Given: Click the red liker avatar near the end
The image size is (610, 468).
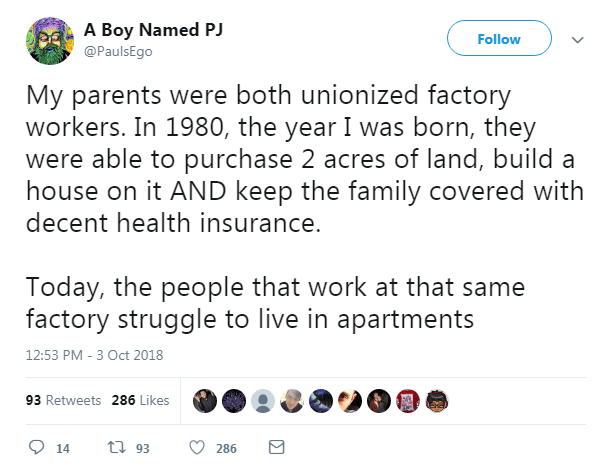Looking at the screenshot, I should pyautogui.click(x=407, y=400).
